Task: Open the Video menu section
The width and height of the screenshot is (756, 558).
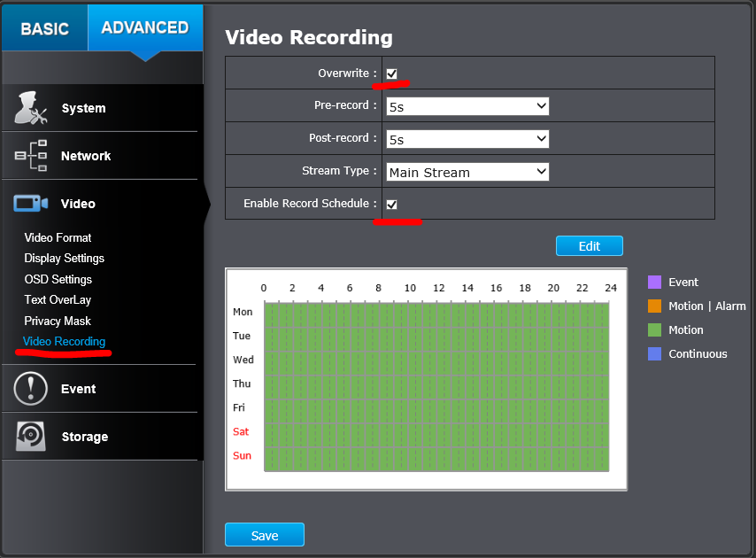Action: click(x=100, y=204)
